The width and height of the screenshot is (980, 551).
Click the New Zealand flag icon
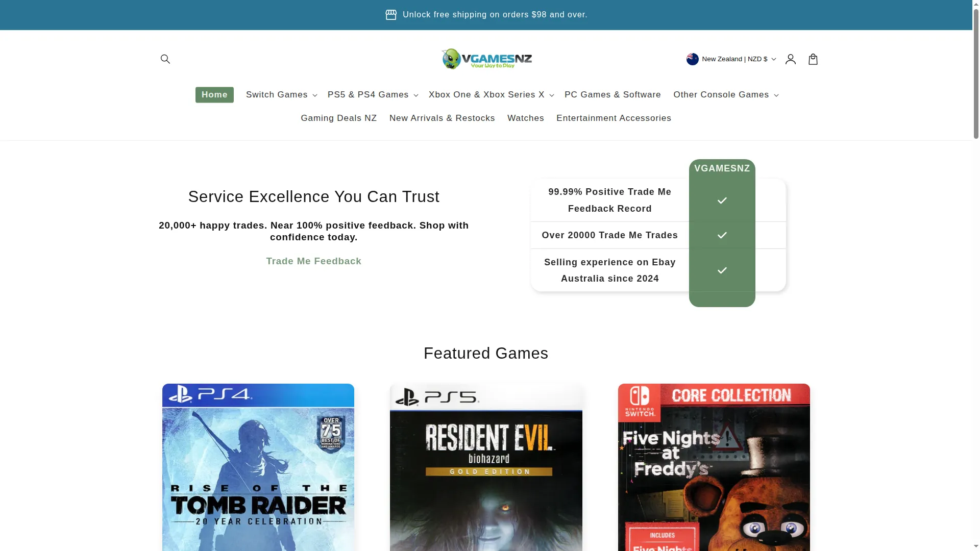pyautogui.click(x=692, y=59)
